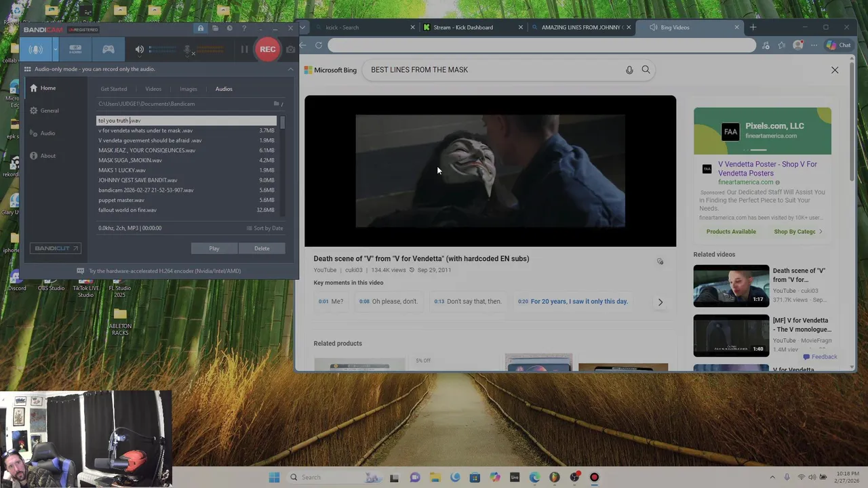
Task: Click Windows Start button on taskbar
Action: tap(274, 477)
